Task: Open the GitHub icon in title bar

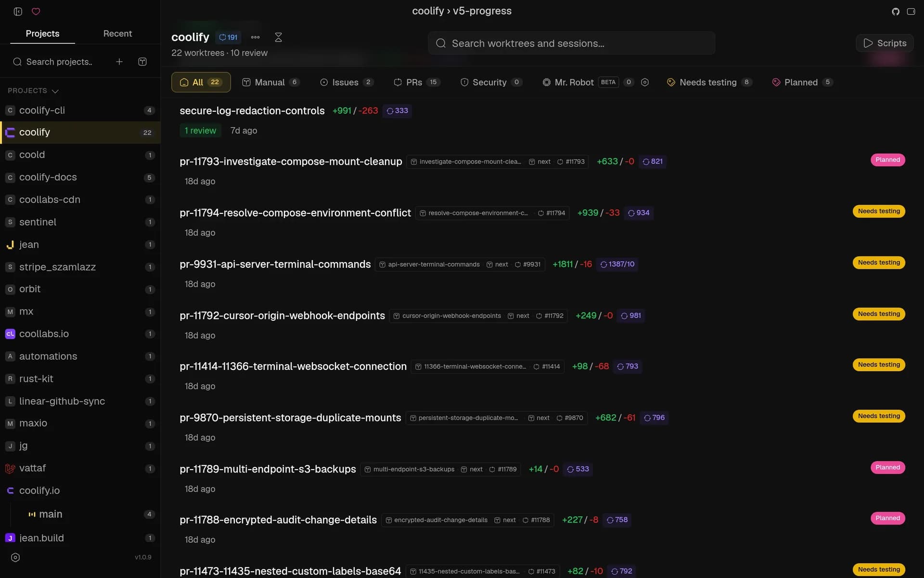Action: 895,12
